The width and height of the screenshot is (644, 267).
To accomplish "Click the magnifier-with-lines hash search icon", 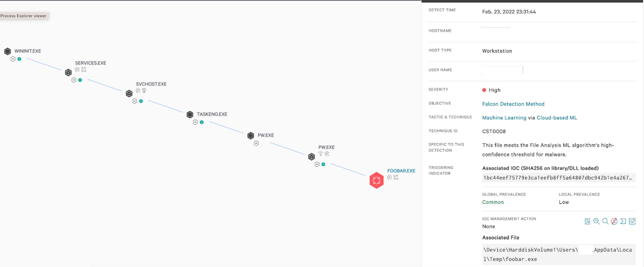I will [596, 221].
